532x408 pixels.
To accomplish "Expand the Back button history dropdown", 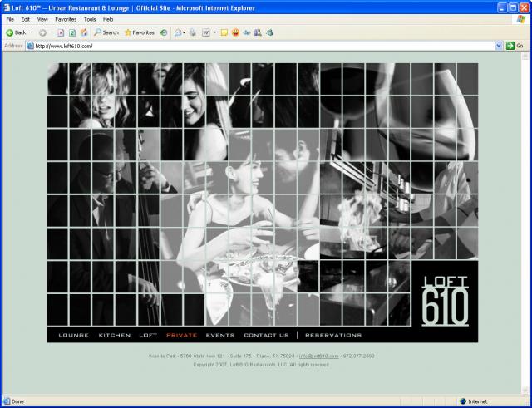I will click(32, 32).
